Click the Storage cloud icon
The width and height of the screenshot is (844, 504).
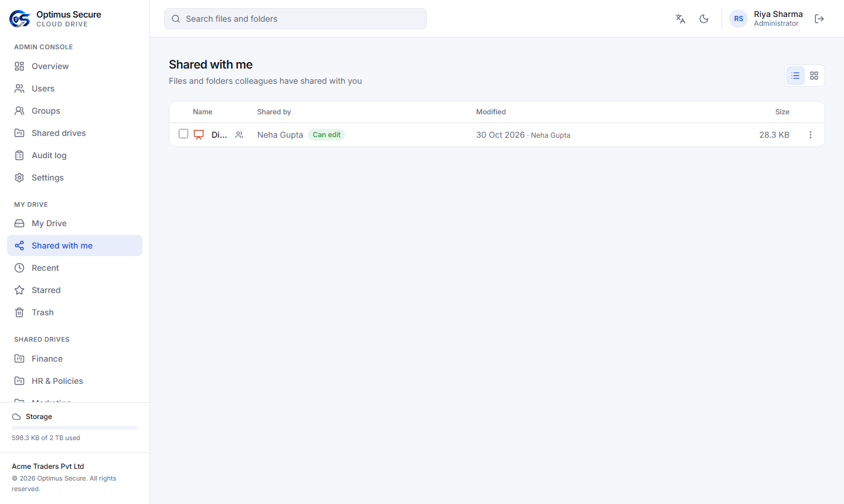coord(16,417)
